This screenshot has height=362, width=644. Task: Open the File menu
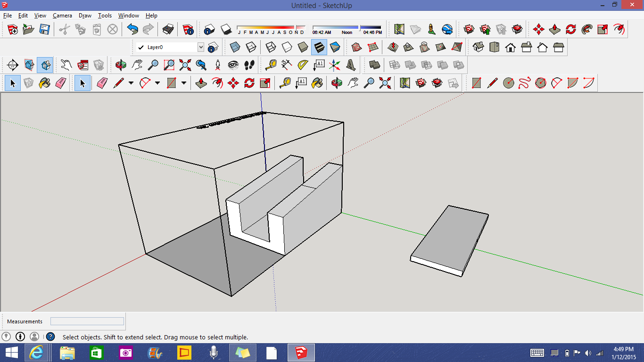8,16
